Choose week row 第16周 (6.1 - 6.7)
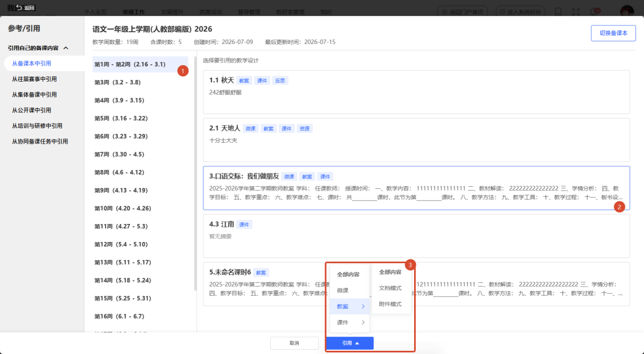The width and height of the screenshot is (644, 354). pyautogui.click(x=140, y=316)
